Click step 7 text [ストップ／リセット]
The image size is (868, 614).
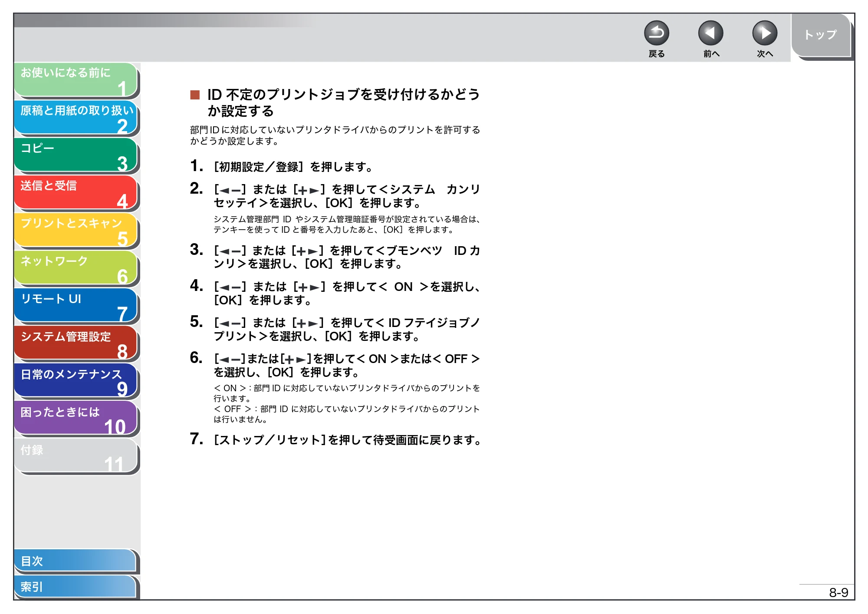(270, 440)
